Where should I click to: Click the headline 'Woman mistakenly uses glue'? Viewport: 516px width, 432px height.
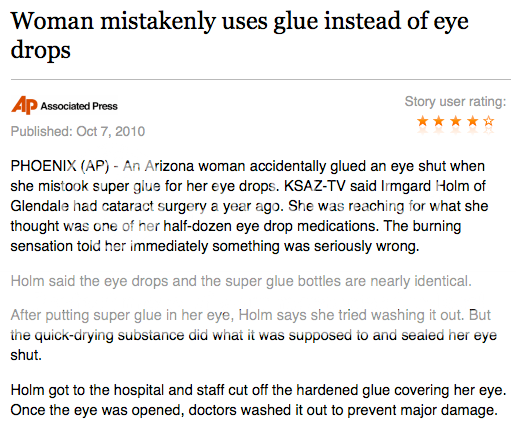pos(164,21)
